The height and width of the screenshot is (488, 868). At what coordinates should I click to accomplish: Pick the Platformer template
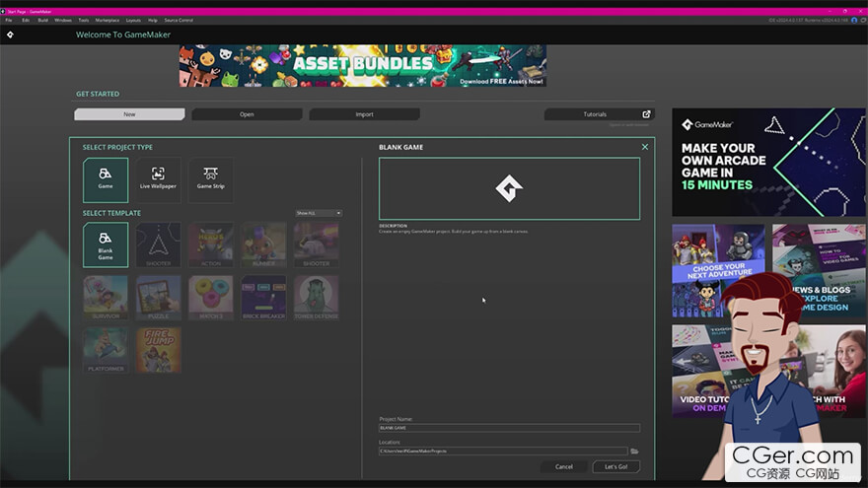click(x=106, y=350)
